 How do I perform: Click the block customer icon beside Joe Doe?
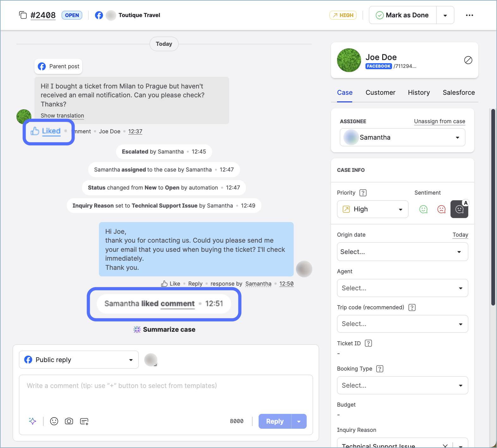(x=468, y=60)
